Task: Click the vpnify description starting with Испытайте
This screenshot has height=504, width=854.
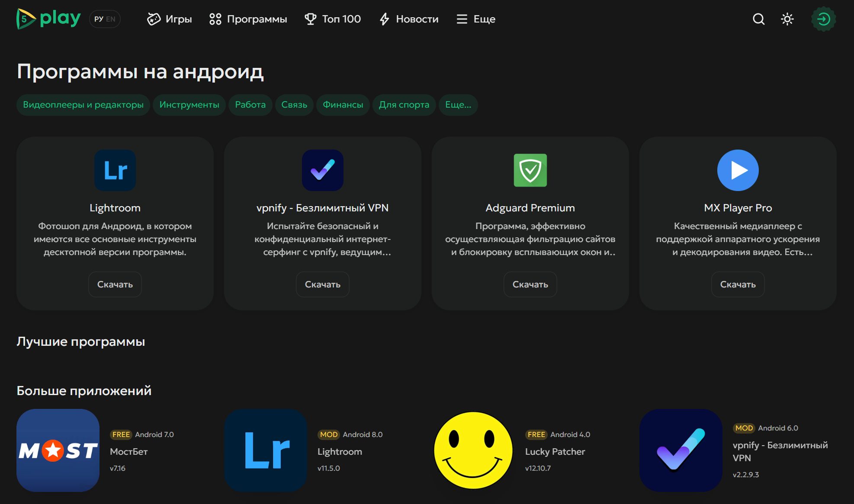Action: pos(323,239)
